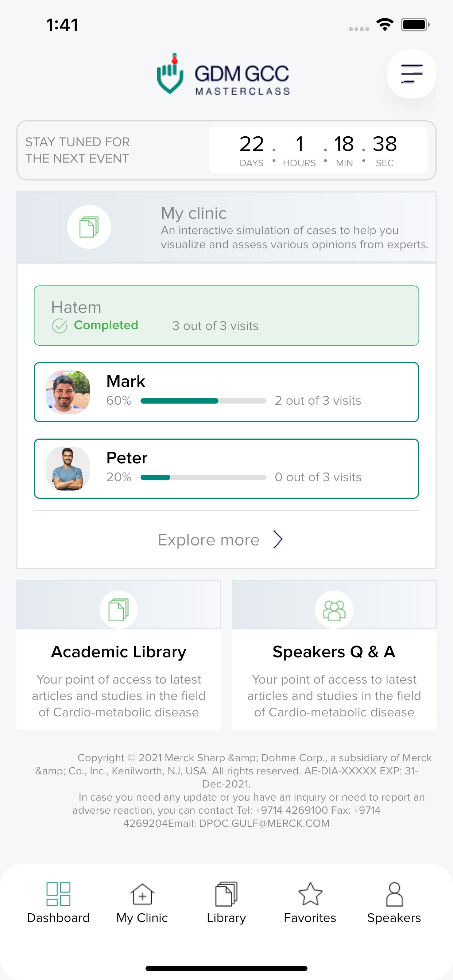Tap the Academic Library documents icon
Screen dimensions: 453x980
(x=119, y=610)
